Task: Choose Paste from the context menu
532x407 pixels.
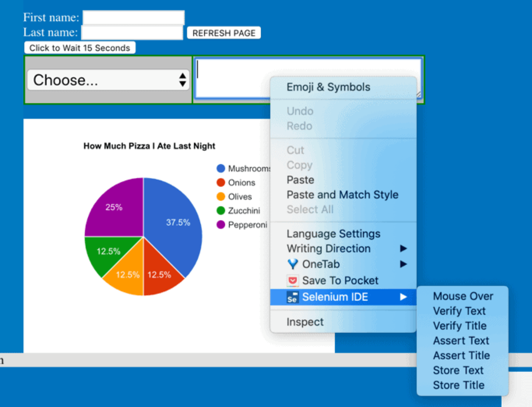Action: [300, 180]
